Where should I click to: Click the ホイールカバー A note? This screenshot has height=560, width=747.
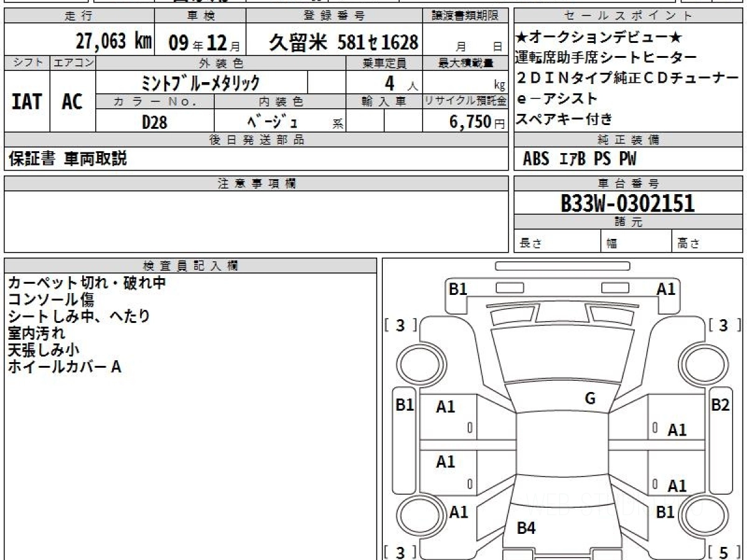point(64,366)
